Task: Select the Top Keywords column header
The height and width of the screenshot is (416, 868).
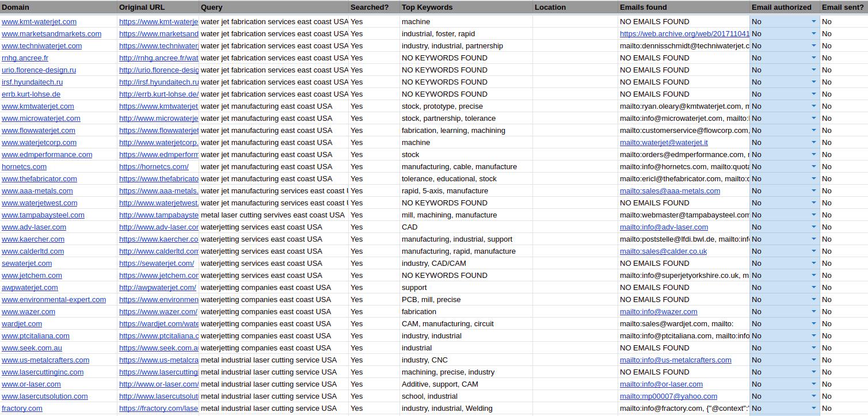Action: [466, 7]
